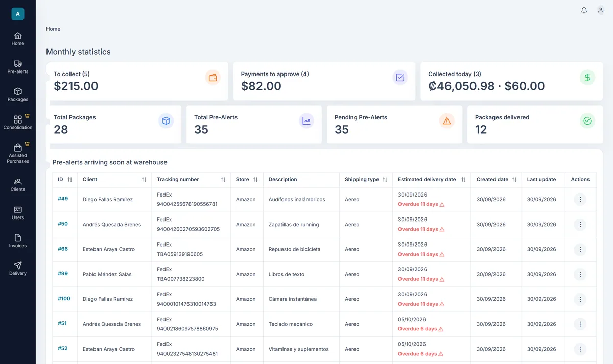Click warning icon on Pending Pre-Alerts card
Image resolution: width=613 pixels, height=364 pixels.
pyautogui.click(x=447, y=121)
